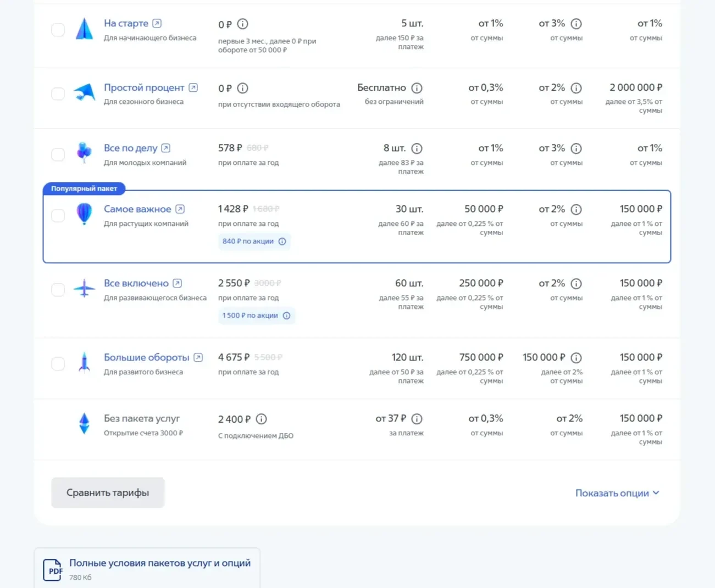Screen dimensions: 715x588
Task: Open the Самое важное tariff link
Action: pyautogui.click(x=137, y=209)
